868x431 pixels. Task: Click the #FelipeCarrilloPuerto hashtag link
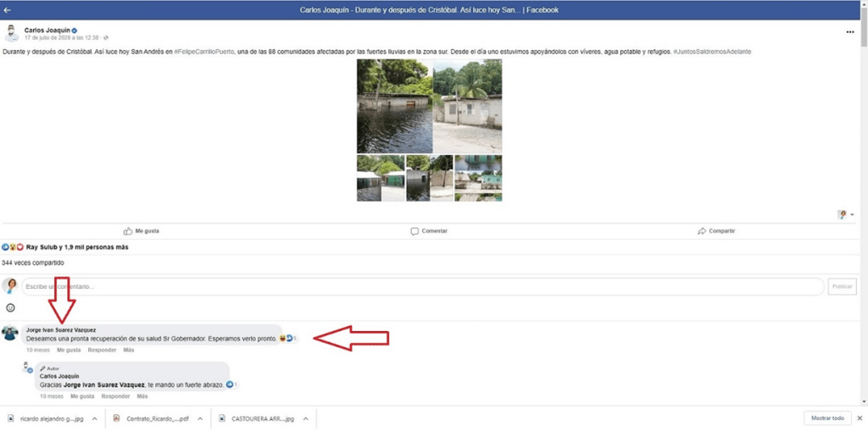click(x=204, y=52)
